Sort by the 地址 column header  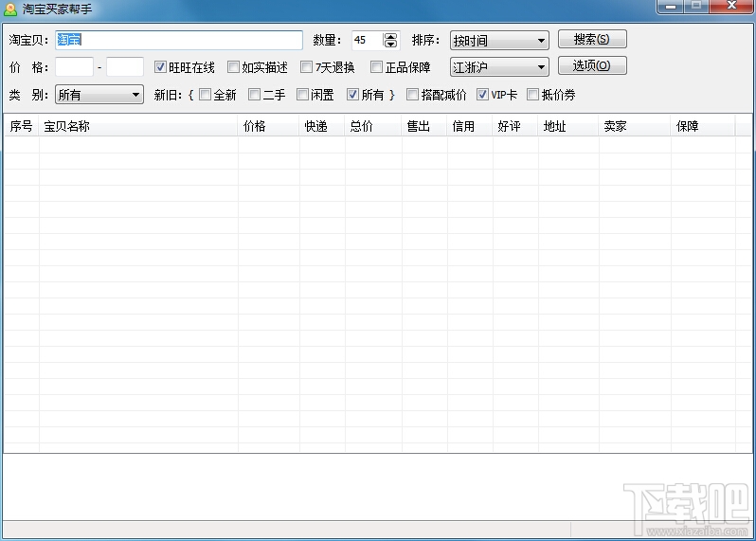568,126
